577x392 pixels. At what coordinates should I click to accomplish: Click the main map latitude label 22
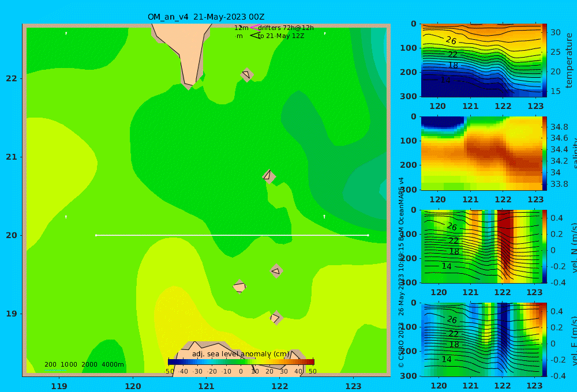(12, 78)
